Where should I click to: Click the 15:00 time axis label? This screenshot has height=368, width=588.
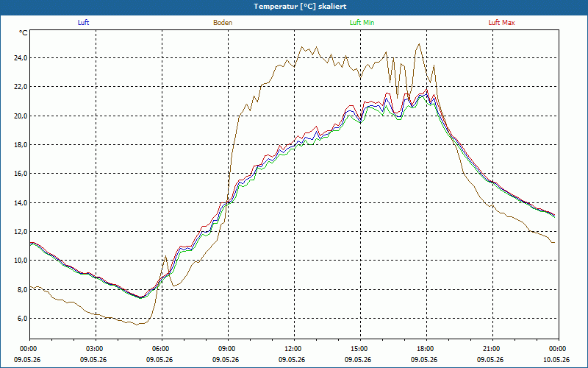[361, 349]
